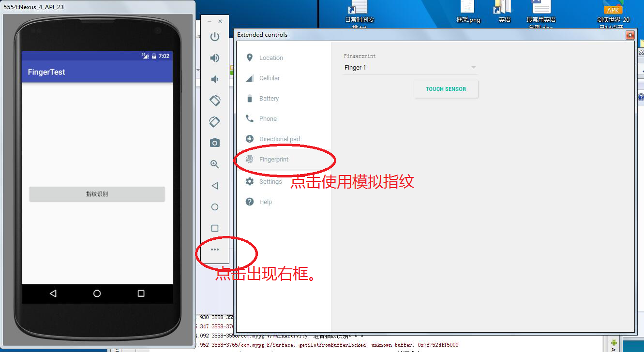Rotate the emulator right
644x352 pixels.
(x=215, y=122)
